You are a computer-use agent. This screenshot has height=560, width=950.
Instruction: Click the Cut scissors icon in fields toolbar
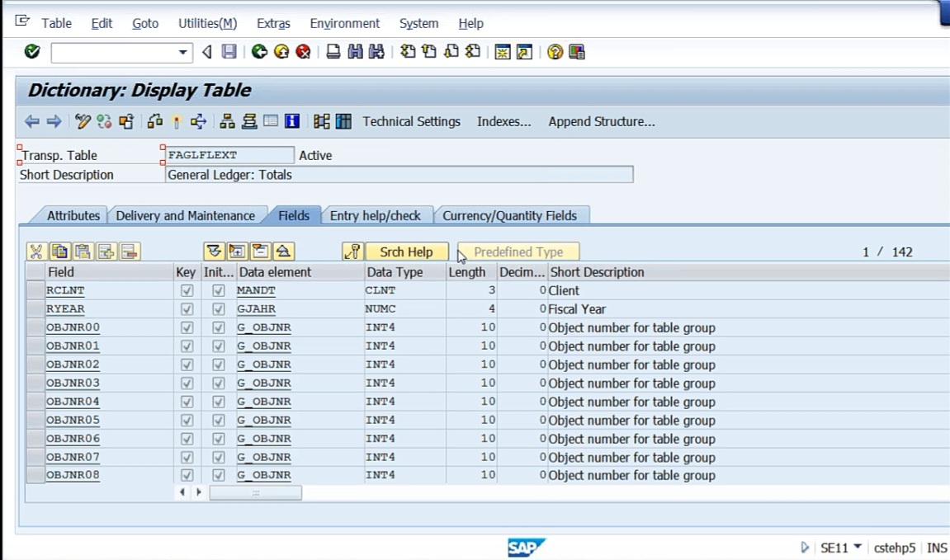(x=36, y=252)
